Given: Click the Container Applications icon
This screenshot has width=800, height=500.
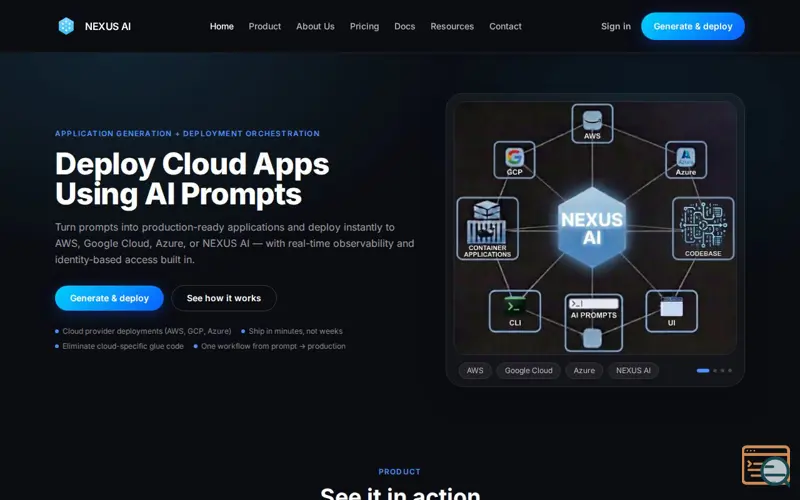Looking at the screenshot, I should 487,222.
